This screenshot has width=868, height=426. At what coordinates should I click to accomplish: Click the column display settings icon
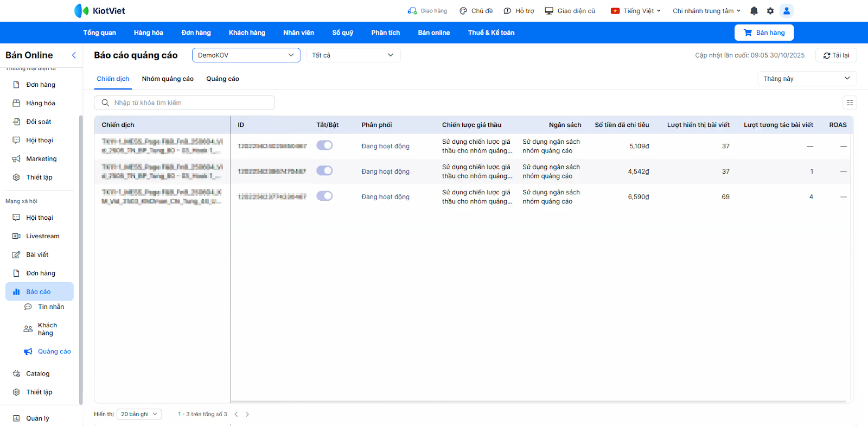(x=850, y=103)
